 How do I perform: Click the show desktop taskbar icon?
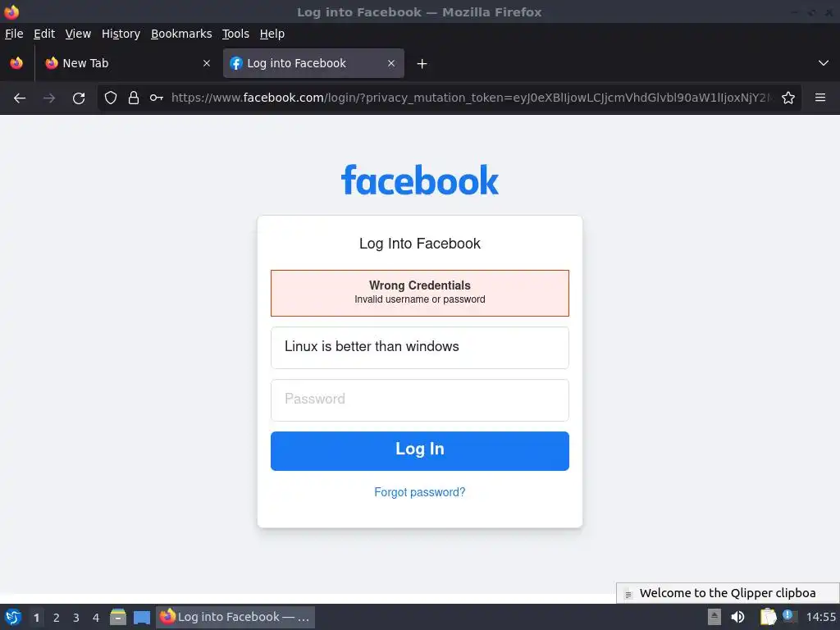pos(142,618)
